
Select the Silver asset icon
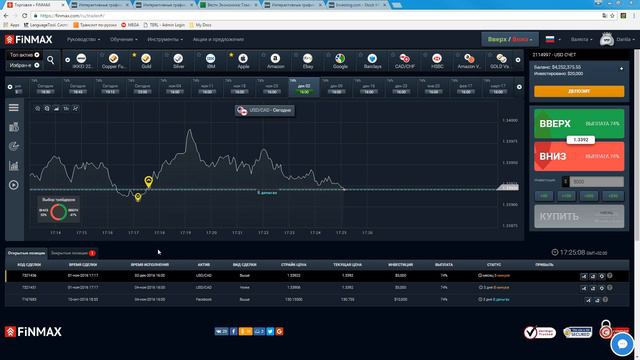pos(178,59)
